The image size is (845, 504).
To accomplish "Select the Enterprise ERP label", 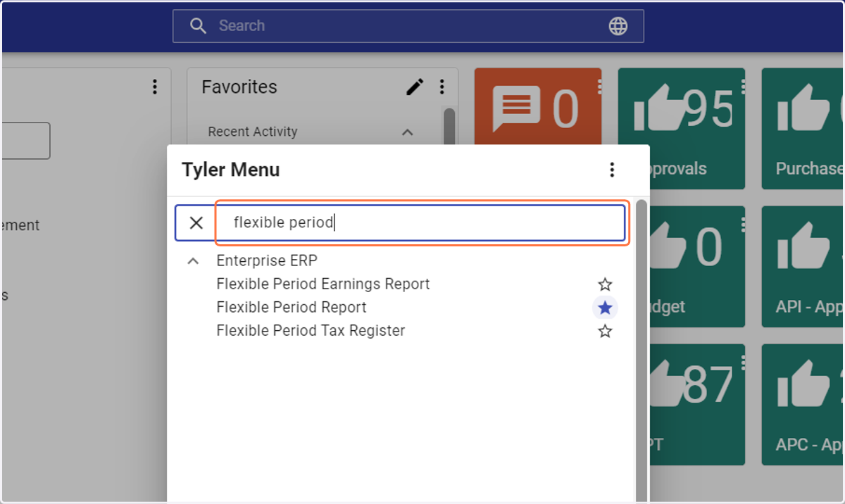I will pyautogui.click(x=267, y=261).
